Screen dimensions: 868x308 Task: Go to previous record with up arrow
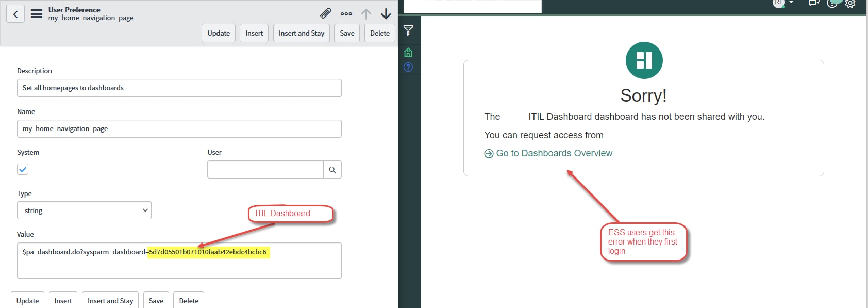point(366,14)
